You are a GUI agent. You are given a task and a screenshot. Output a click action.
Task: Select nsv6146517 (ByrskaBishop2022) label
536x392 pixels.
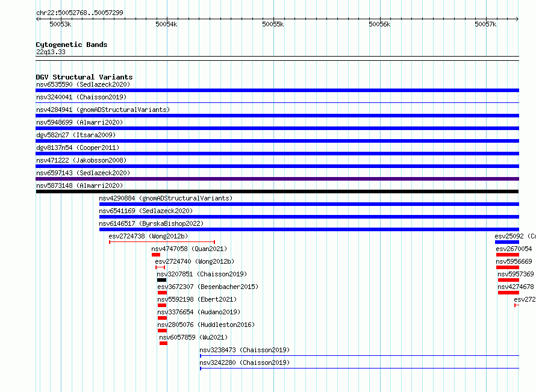[151, 223]
